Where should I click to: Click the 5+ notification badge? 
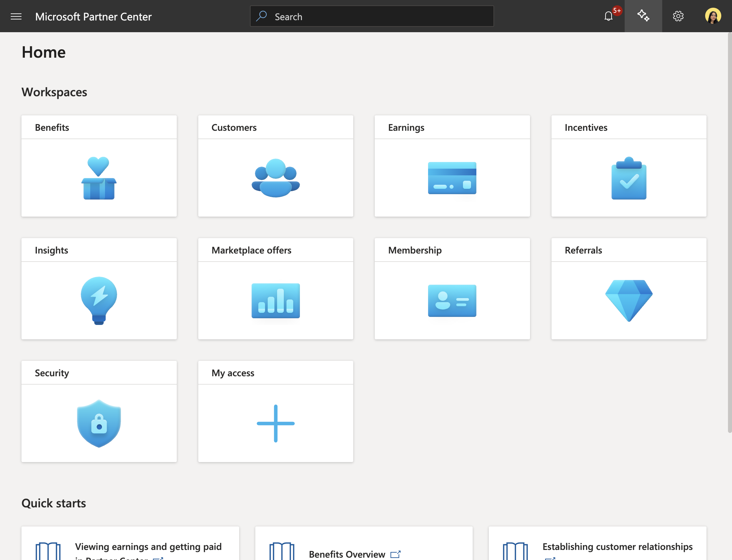(x=617, y=11)
